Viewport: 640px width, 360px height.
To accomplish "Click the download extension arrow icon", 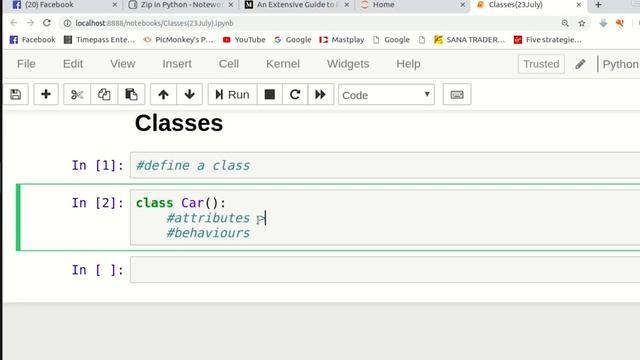I will 603,23.
